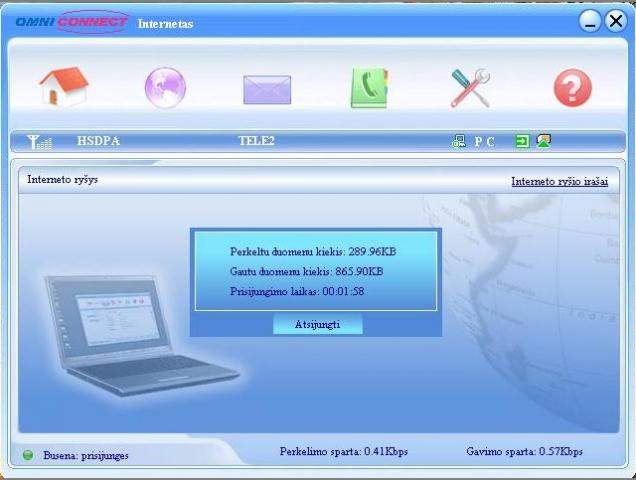Viewport: 636px width, 480px height.
Task: Close the Omni Connect window
Action: click(615, 21)
